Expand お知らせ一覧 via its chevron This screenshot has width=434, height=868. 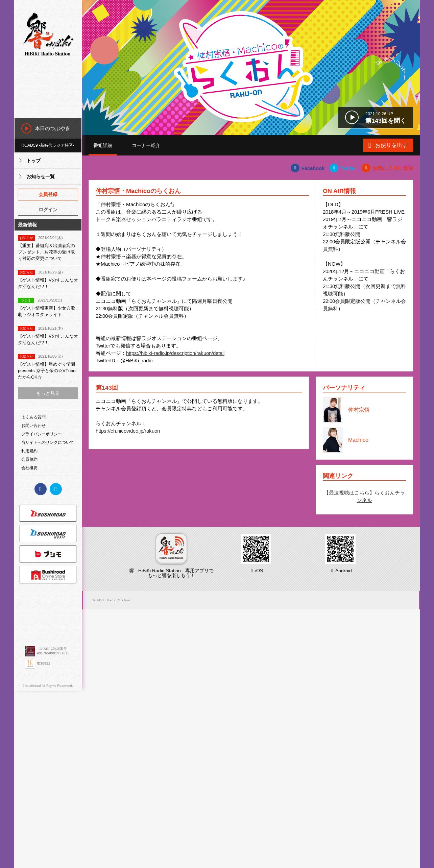tap(20, 176)
